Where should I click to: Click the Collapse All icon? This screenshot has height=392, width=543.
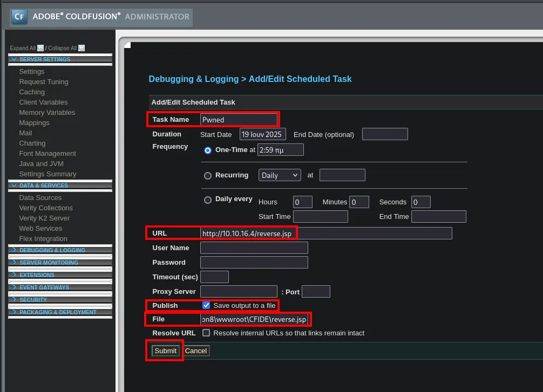pyautogui.click(x=82, y=48)
